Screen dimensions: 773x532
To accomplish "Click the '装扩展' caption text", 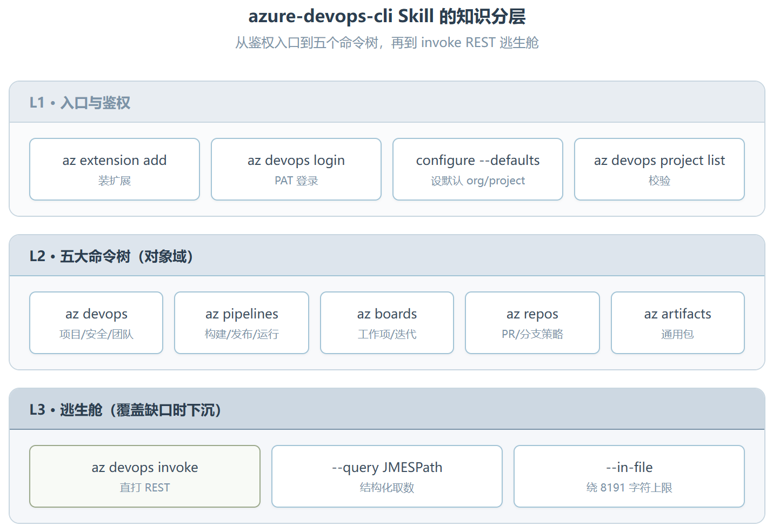I will [x=115, y=181].
